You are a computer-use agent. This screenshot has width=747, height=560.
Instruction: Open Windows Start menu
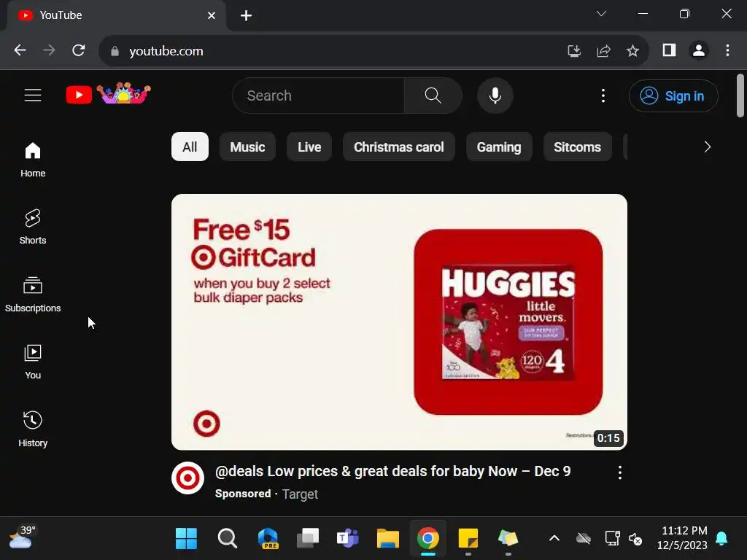coord(186,539)
